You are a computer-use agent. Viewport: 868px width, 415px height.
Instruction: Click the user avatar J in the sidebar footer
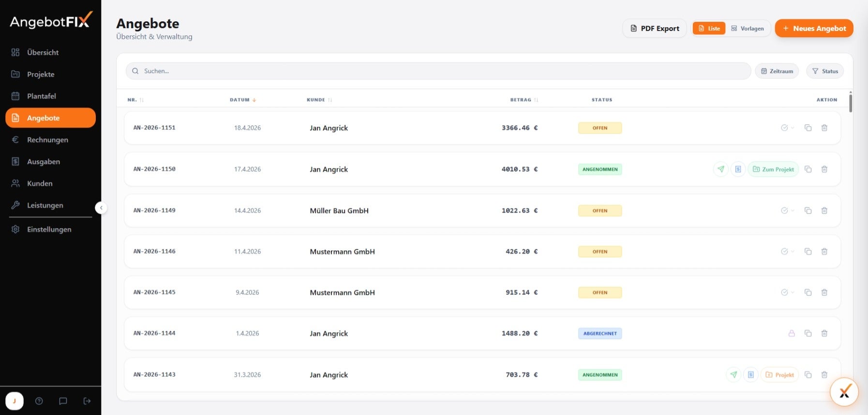coord(15,401)
